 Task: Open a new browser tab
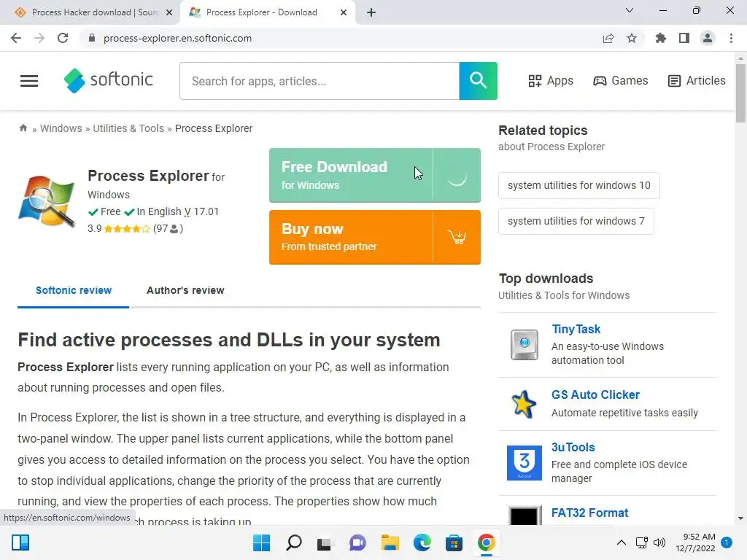coord(371,13)
